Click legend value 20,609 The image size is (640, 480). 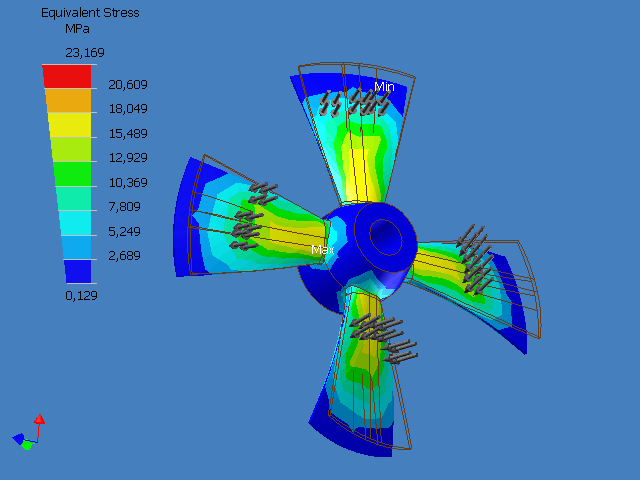coord(128,84)
